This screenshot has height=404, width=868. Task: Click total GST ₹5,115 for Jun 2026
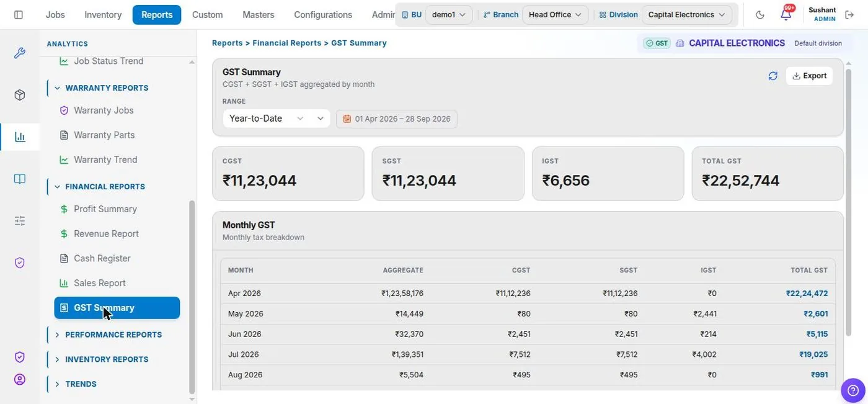pos(817,334)
